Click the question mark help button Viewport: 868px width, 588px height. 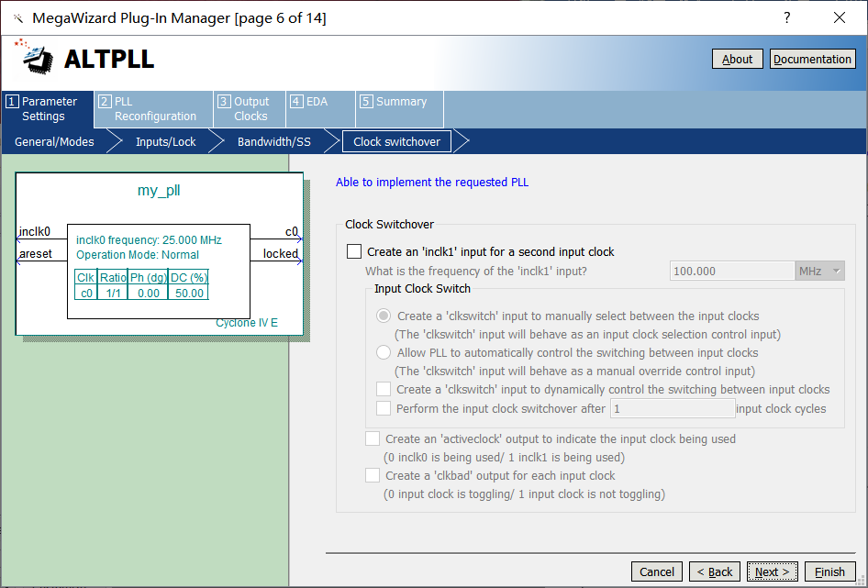786,18
